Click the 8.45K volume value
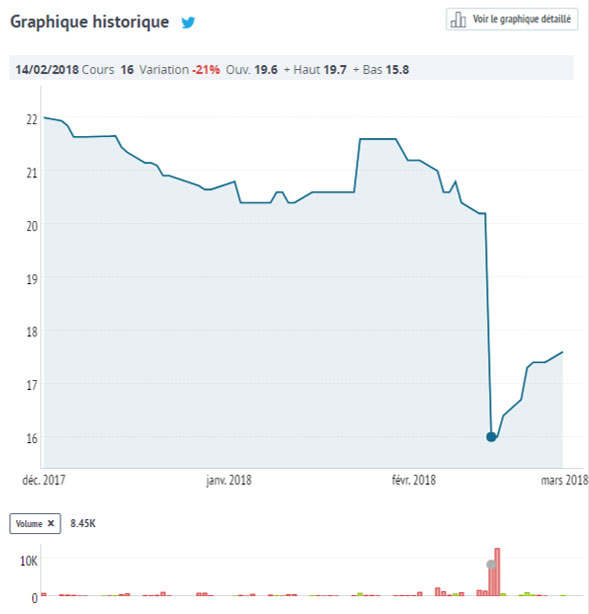Image resolution: width=589 pixels, height=614 pixels. (83, 523)
